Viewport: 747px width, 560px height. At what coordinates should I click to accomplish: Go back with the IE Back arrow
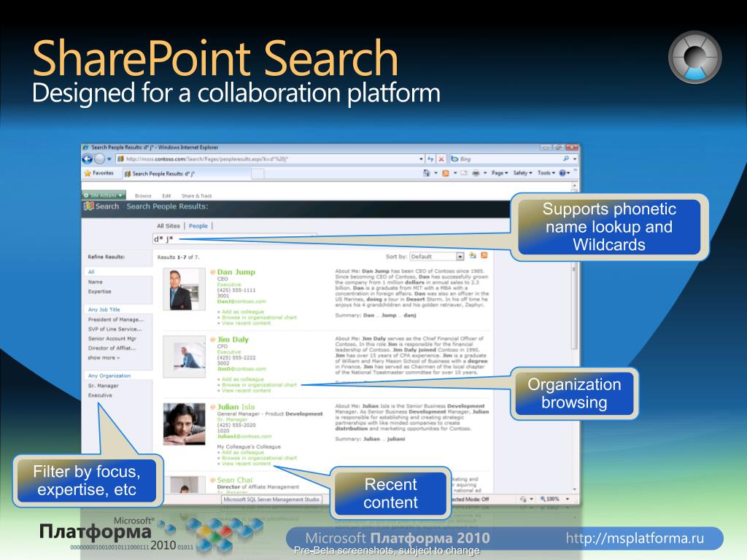pos(88,159)
